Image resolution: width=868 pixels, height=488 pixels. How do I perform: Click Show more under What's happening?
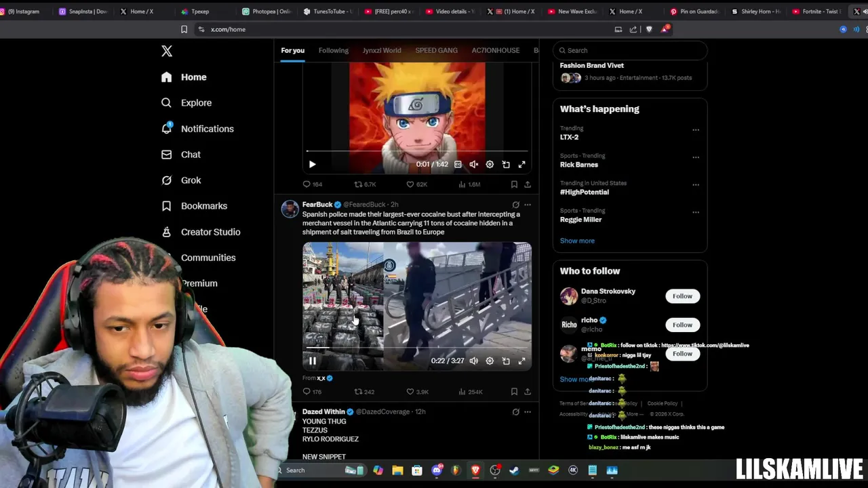point(577,241)
